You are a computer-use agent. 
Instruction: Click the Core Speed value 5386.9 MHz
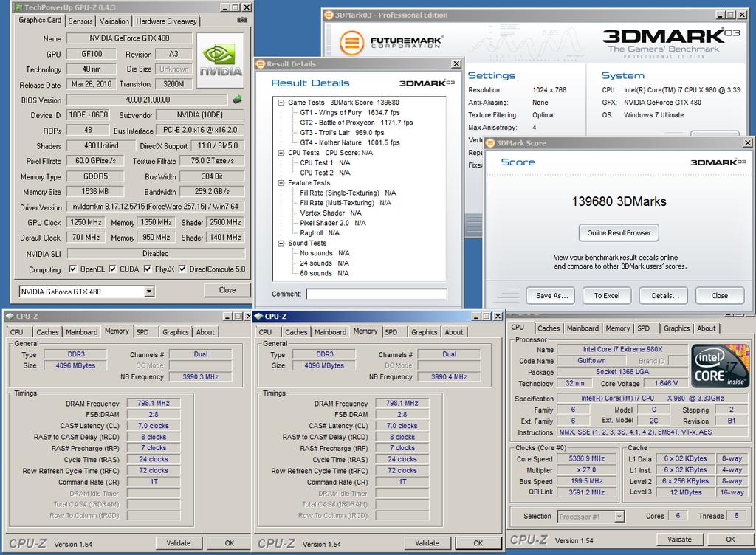pos(587,458)
